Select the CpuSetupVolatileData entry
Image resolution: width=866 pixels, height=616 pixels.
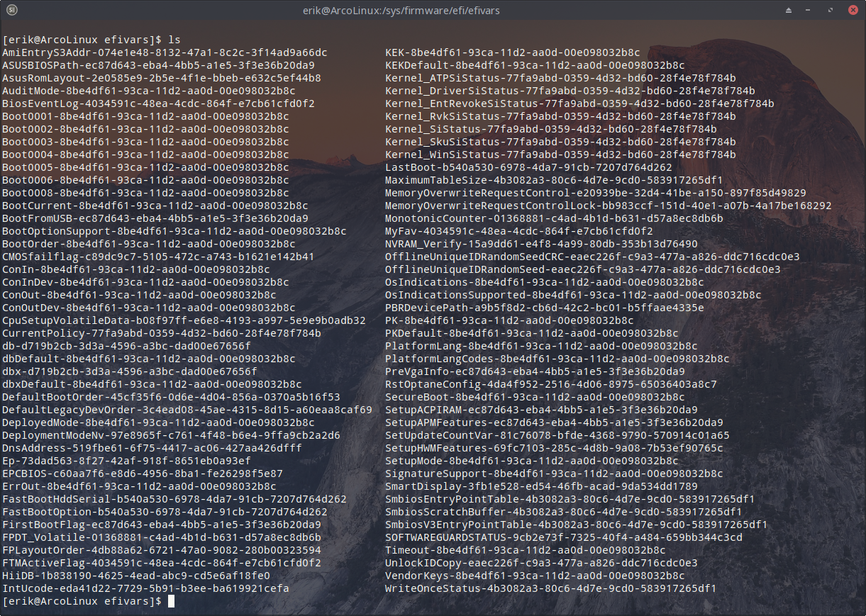point(184,320)
